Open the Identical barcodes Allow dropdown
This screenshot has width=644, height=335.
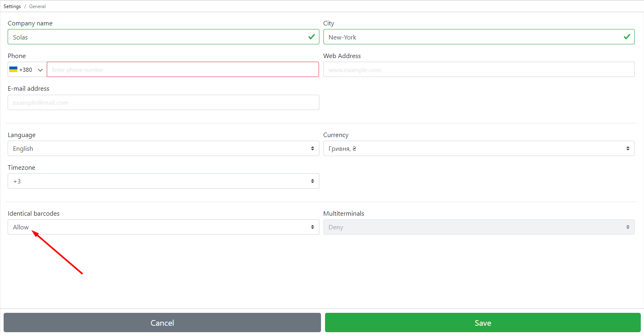click(163, 227)
